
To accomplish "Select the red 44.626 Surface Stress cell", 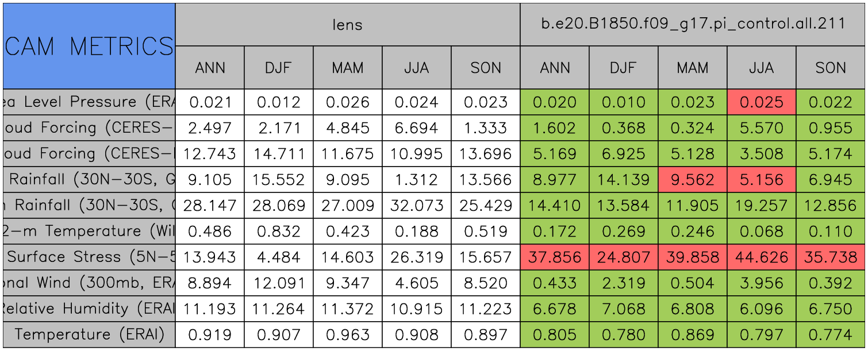I will 762,257.
